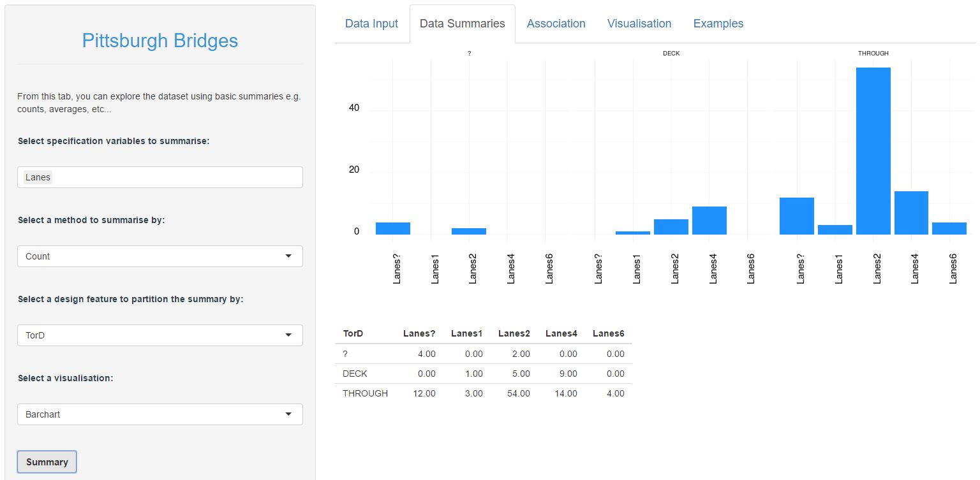
Task: Click the 'From this tab, you can explore' description
Action: click(159, 103)
